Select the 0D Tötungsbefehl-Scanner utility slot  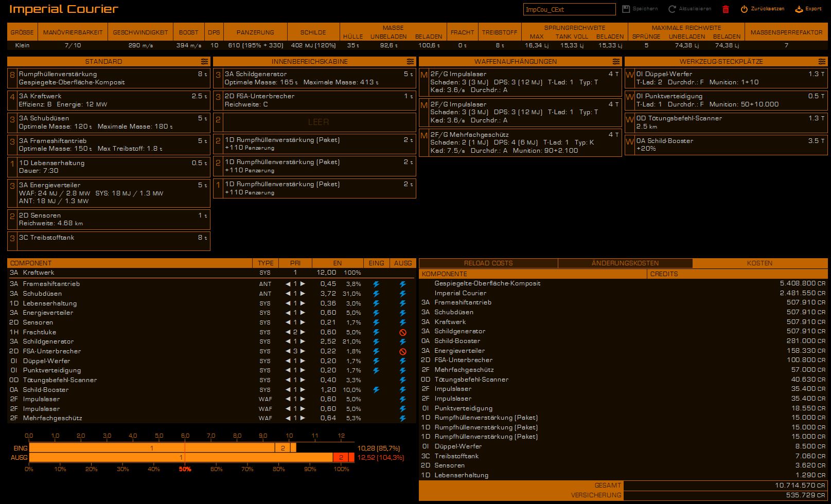[726, 122]
